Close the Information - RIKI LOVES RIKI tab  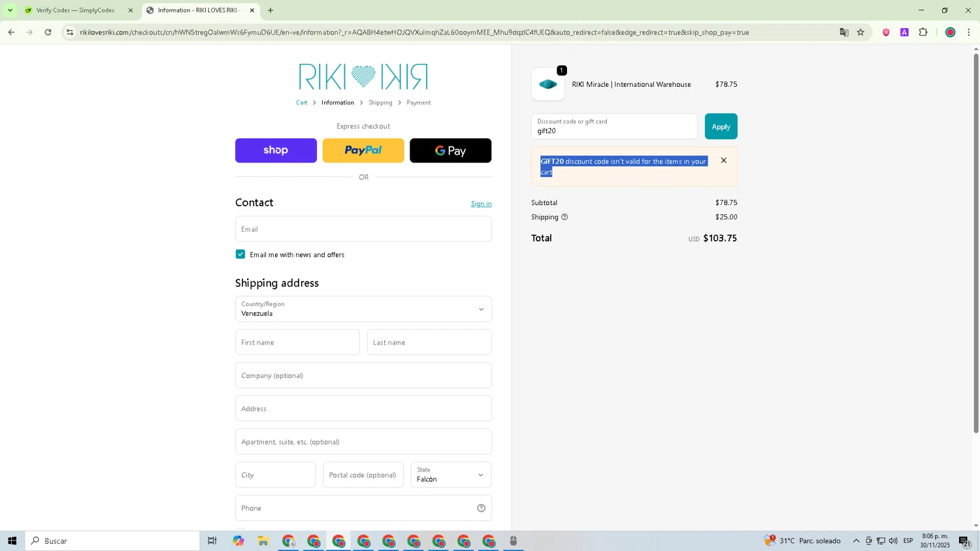pyautogui.click(x=252, y=10)
